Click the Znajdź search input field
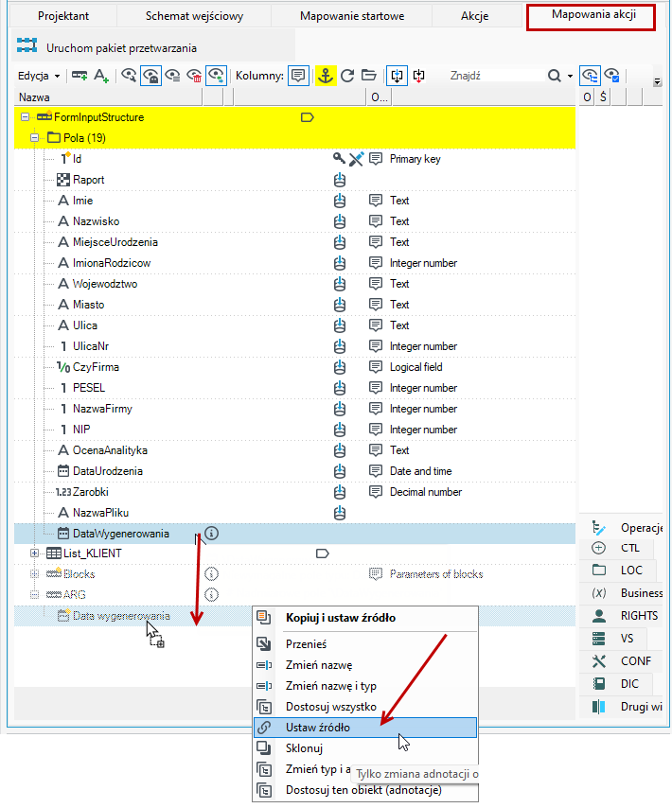The height and width of the screenshot is (808, 672). (495, 76)
